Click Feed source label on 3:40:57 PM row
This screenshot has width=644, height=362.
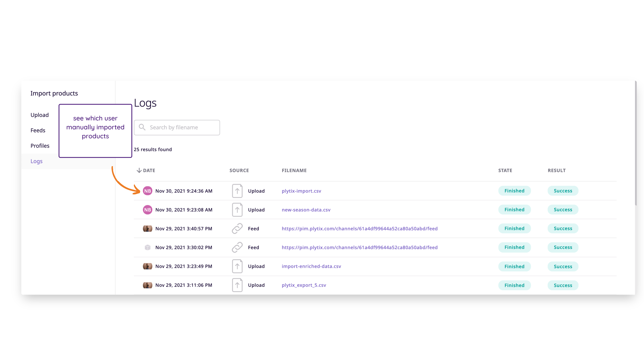pyautogui.click(x=253, y=229)
